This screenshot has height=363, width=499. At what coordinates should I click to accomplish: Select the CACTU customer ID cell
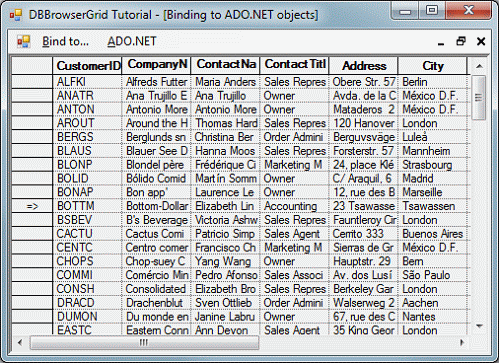pyautogui.click(x=87, y=234)
